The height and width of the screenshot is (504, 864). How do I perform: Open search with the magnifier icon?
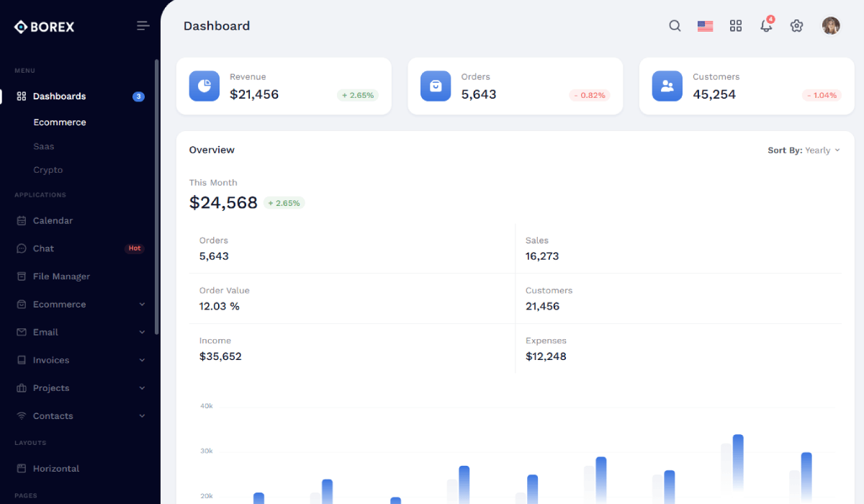[x=675, y=26]
